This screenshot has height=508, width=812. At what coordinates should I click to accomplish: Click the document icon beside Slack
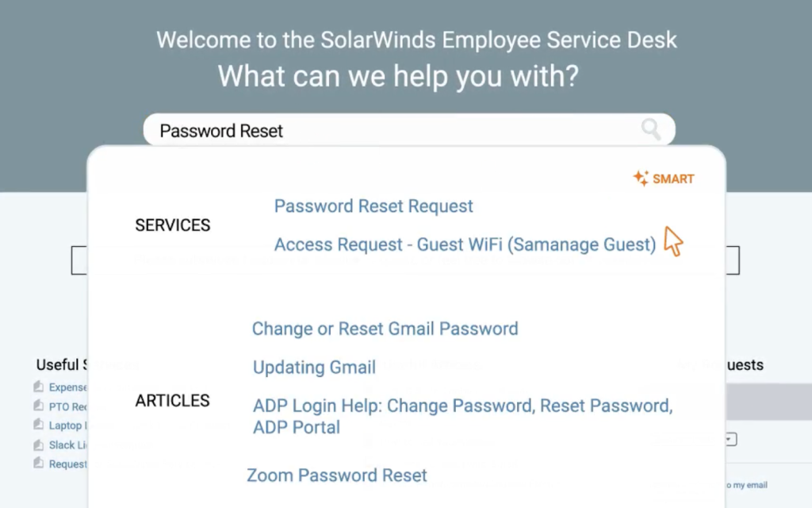pyautogui.click(x=38, y=444)
